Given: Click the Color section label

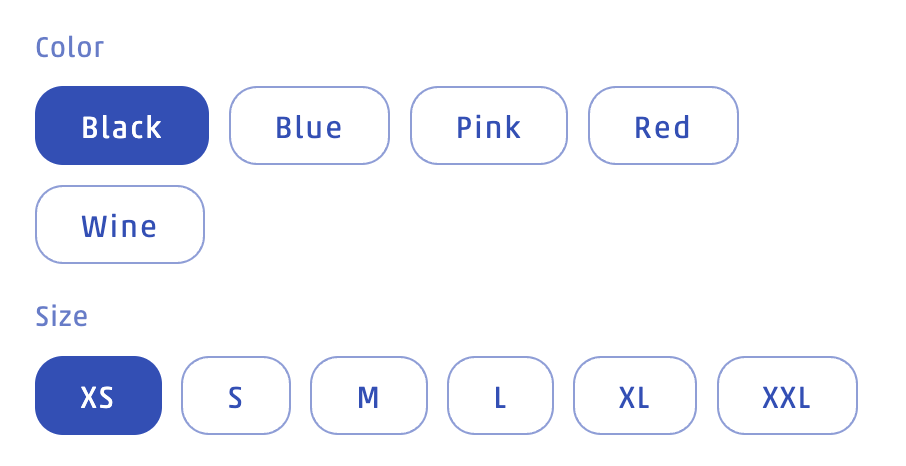Looking at the screenshot, I should pyautogui.click(x=70, y=47).
